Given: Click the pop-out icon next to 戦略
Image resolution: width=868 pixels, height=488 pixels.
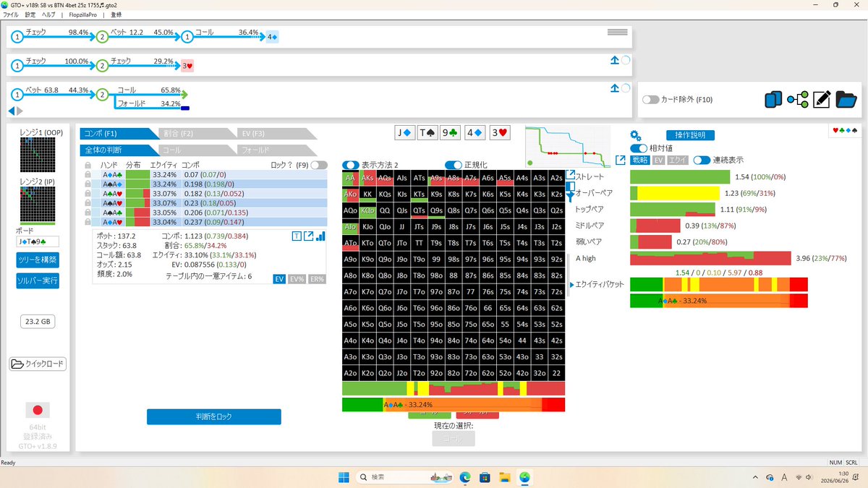Looking at the screenshot, I should tap(621, 160).
